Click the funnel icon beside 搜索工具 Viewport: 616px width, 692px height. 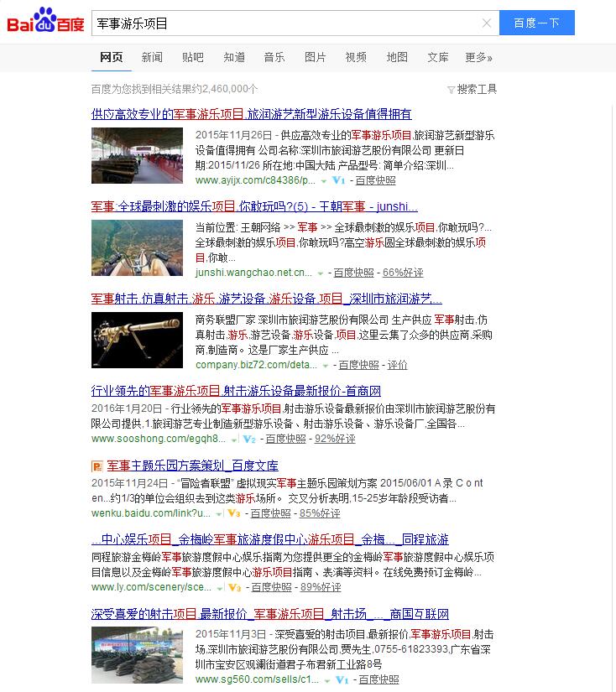451,90
